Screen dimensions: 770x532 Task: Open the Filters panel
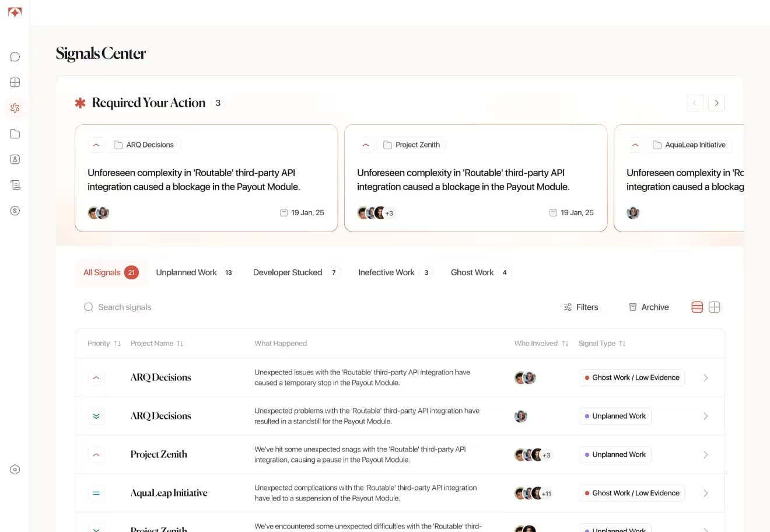point(581,307)
